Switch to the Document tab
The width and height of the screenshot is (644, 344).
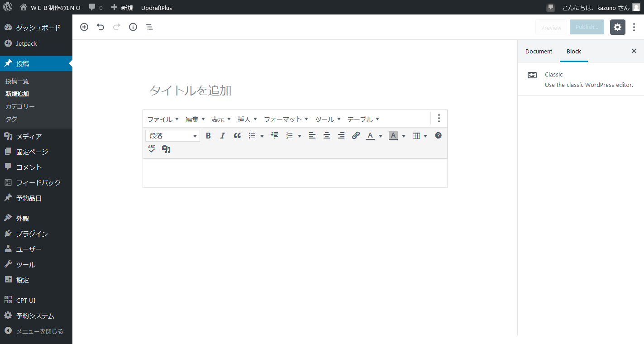pos(539,51)
